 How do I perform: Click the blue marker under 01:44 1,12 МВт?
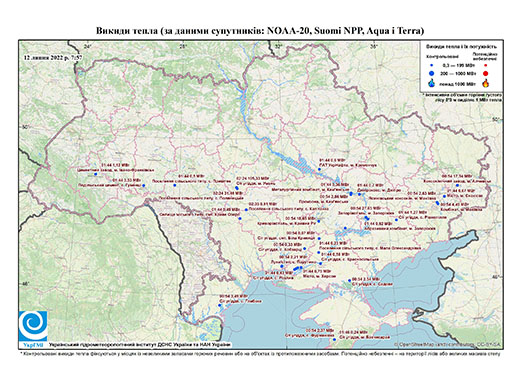click(x=95, y=174)
